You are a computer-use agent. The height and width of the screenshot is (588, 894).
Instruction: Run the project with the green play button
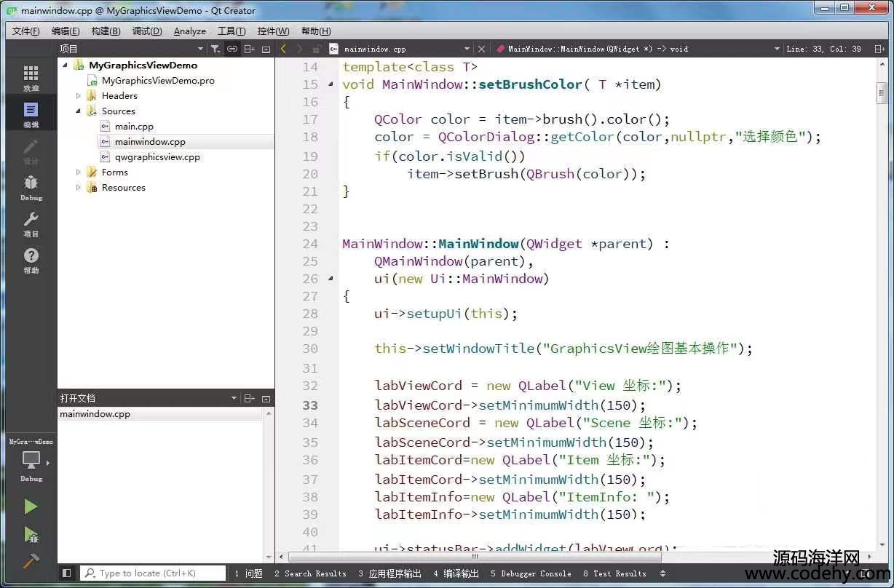[x=31, y=506]
